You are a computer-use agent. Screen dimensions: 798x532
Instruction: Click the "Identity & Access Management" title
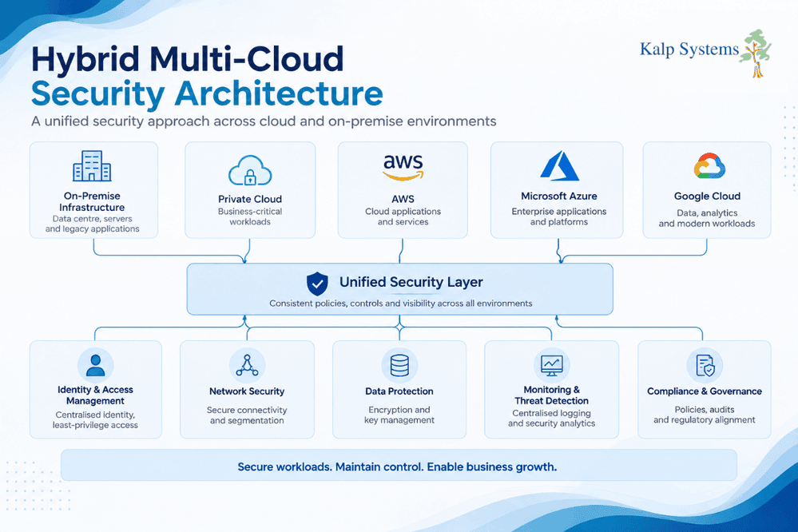[95, 395]
